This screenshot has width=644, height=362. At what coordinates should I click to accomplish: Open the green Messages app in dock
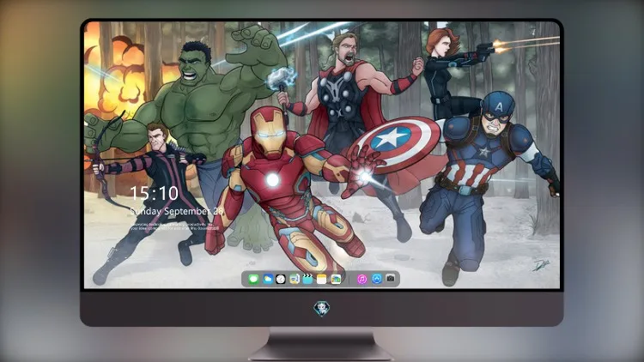coord(253,280)
